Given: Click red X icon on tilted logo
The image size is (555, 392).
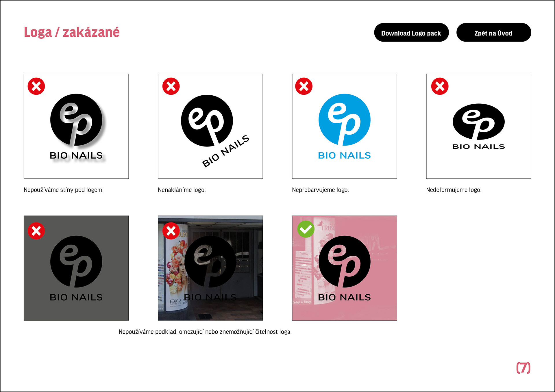Looking at the screenshot, I should [171, 86].
